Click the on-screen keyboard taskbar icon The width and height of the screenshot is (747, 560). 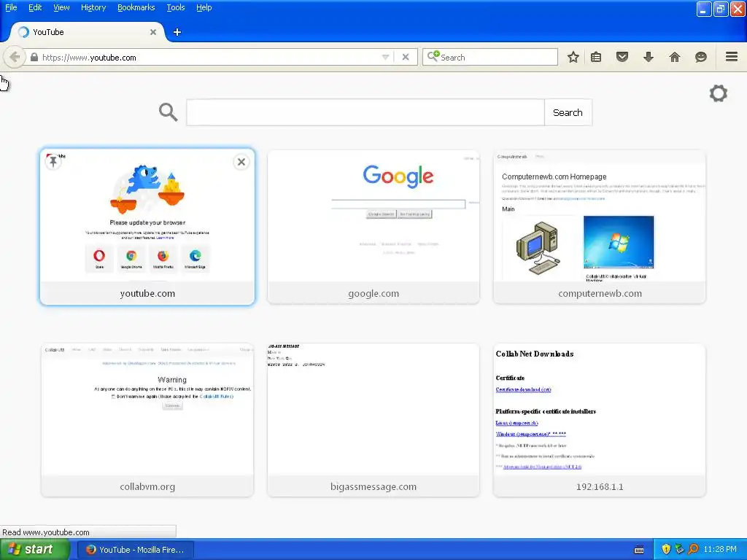click(x=639, y=550)
